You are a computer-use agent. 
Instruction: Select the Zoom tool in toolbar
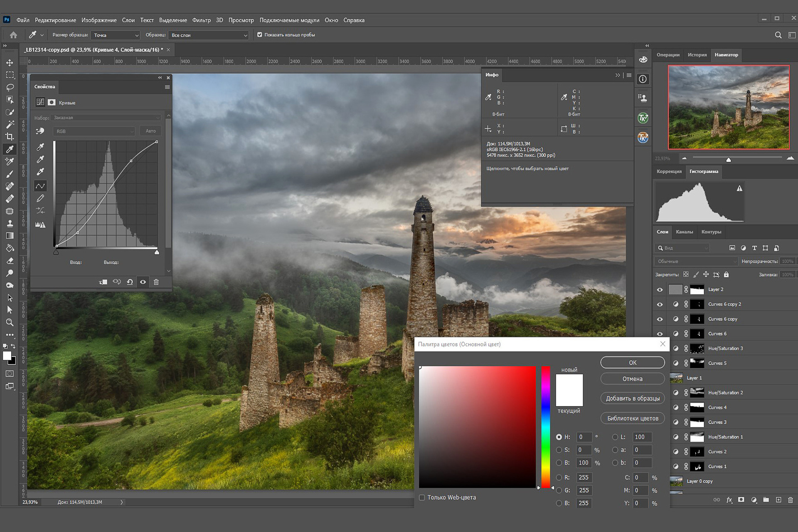pyautogui.click(x=10, y=322)
